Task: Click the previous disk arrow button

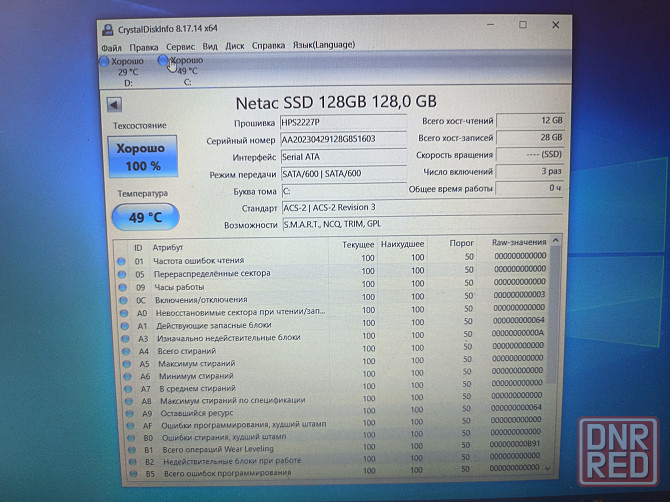Action: click(115, 105)
